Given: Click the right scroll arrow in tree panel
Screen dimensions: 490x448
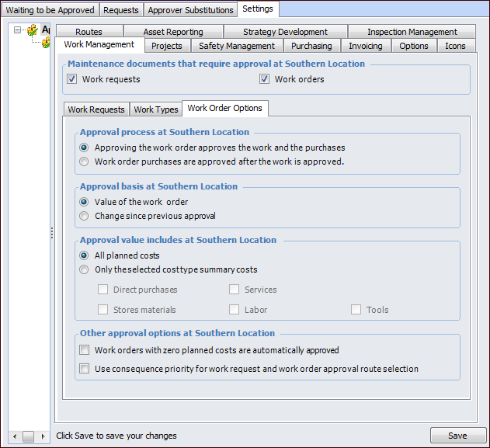Looking at the screenshot, I should pyautogui.click(x=44, y=436).
